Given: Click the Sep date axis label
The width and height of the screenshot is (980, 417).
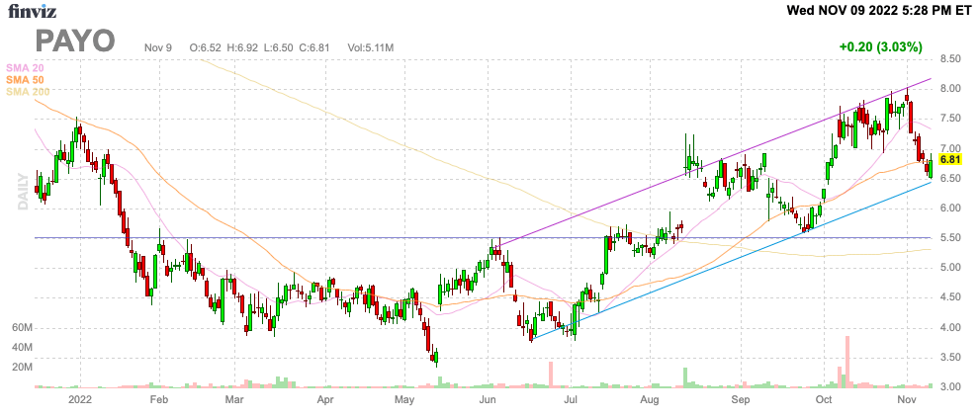Looking at the screenshot, I should point(741,398).
